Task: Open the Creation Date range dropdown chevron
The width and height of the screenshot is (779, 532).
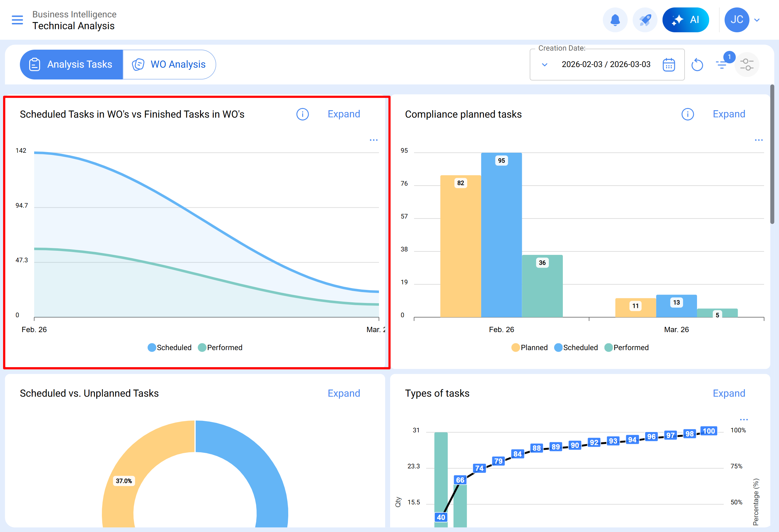Action: [544, 65]
